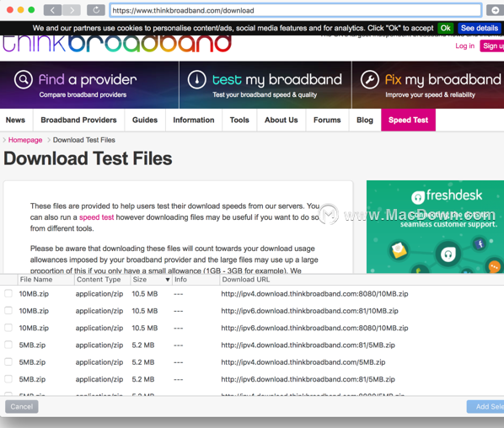Image resolution: width=504 pixels, height=428 pixels.
Task: Click the magnifier icon by Find a provider
Action: click(x=24, y=80)
